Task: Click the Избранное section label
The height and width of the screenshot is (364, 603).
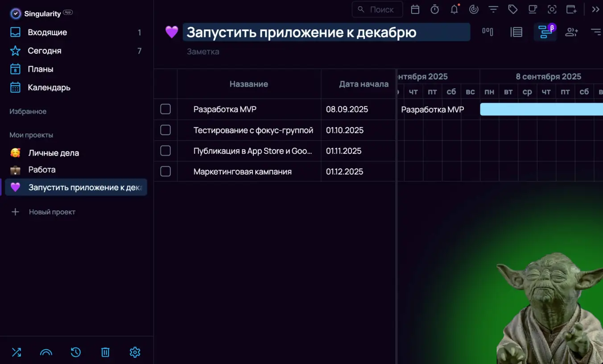Action: click(x=28, y=111)
